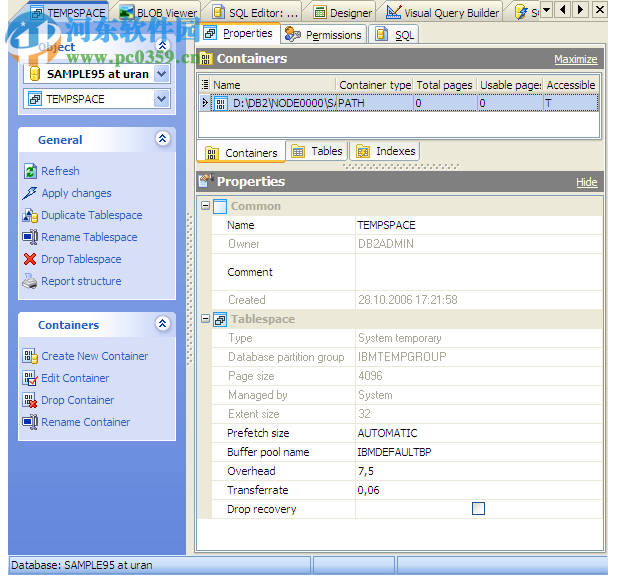
Task: Click the Accessible column header
Action: pyautogui.click(x=571, y=85)
